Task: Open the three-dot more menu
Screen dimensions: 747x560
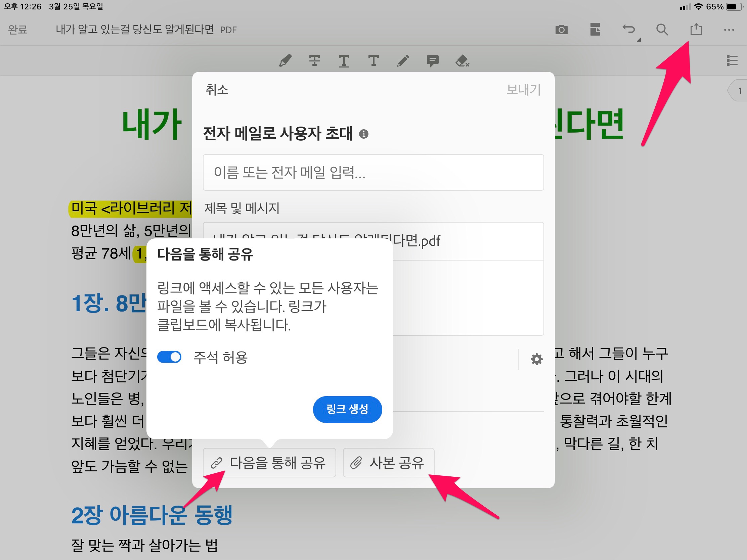Action: click(729, 30)
